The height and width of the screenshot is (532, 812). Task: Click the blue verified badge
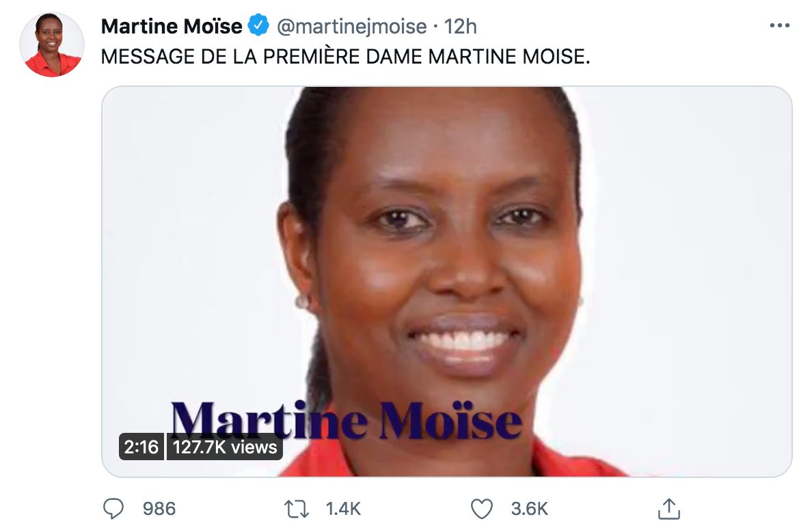point(258,25)
